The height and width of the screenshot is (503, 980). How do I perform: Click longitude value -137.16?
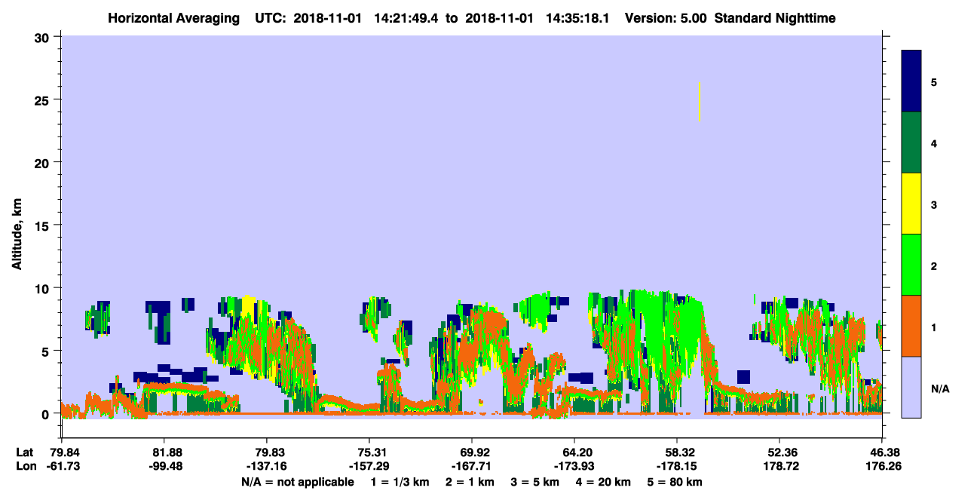pos(267,465)
